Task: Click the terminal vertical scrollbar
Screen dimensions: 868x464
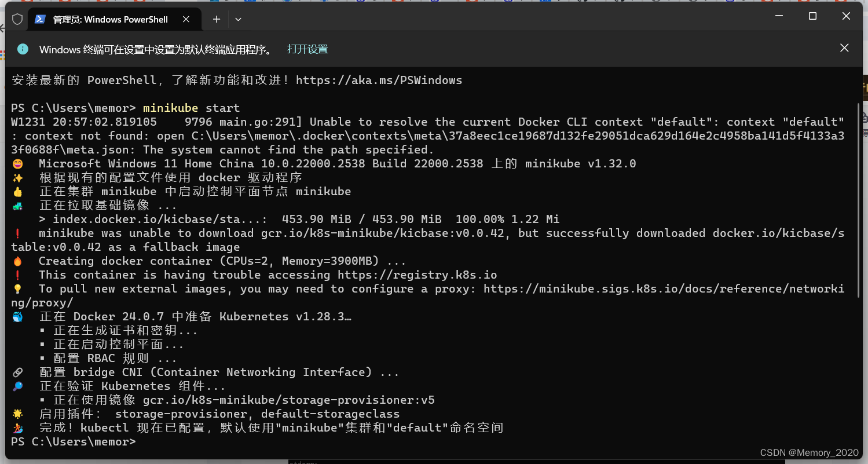Action: point(858,200)
